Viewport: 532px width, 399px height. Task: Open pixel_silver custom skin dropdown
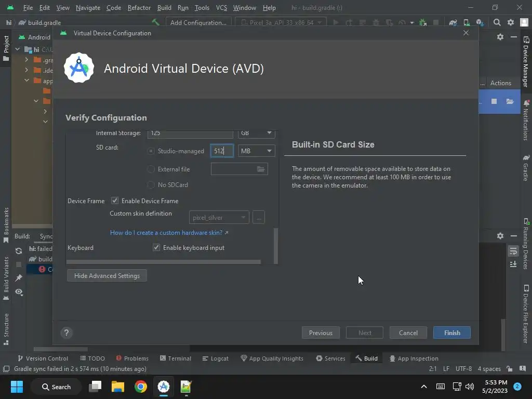point(219,217)
